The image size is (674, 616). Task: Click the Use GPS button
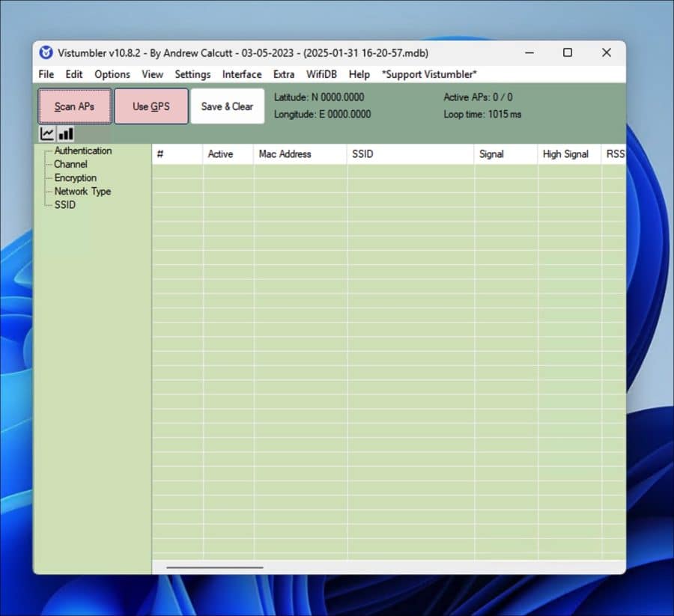click(x=151, y=106)
